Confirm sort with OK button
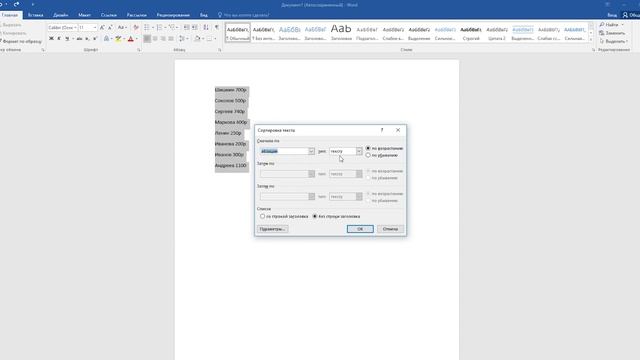Viewport: 640px width, 360px height. tap(360, 229)
